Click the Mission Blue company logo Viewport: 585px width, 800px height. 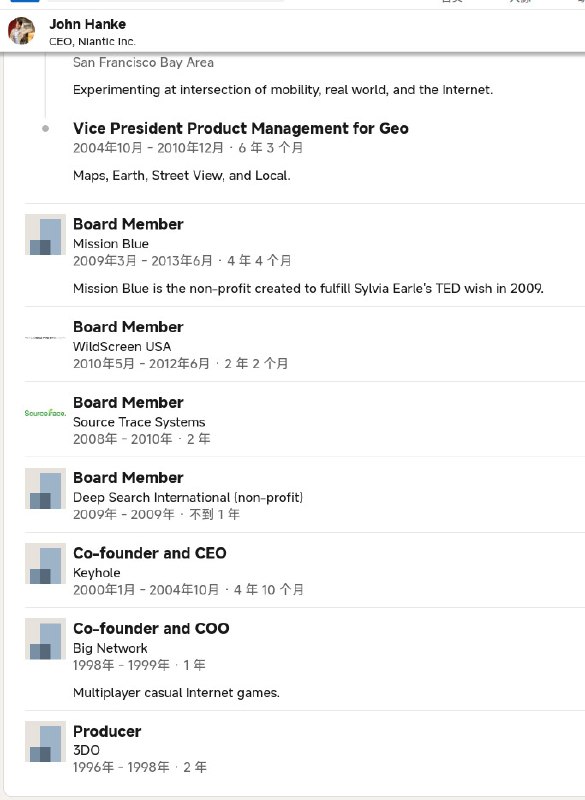click(45, 235)
